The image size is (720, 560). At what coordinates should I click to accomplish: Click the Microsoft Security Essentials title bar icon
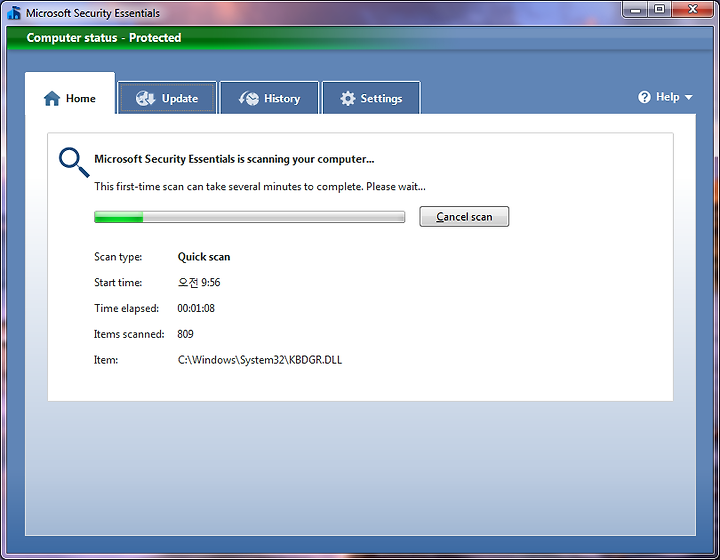pos(14,13)
